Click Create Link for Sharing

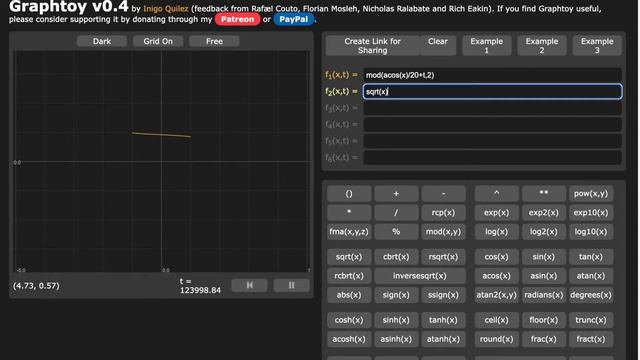(372, 46)
